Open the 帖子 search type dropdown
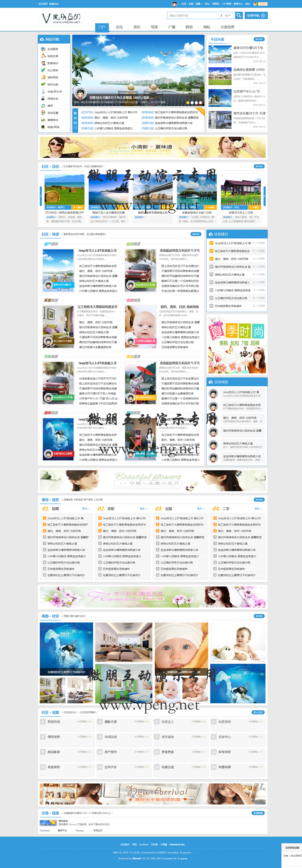The image size is (302, 868). coord(229,15)
